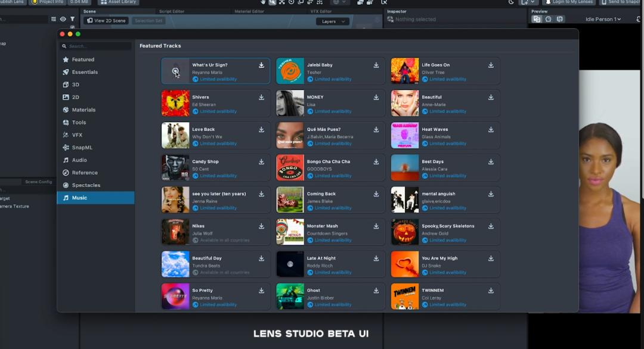Click View 2D Scene button
Image resolution: width=644 pixels, height=349 pixels.
tap(106, 20)
